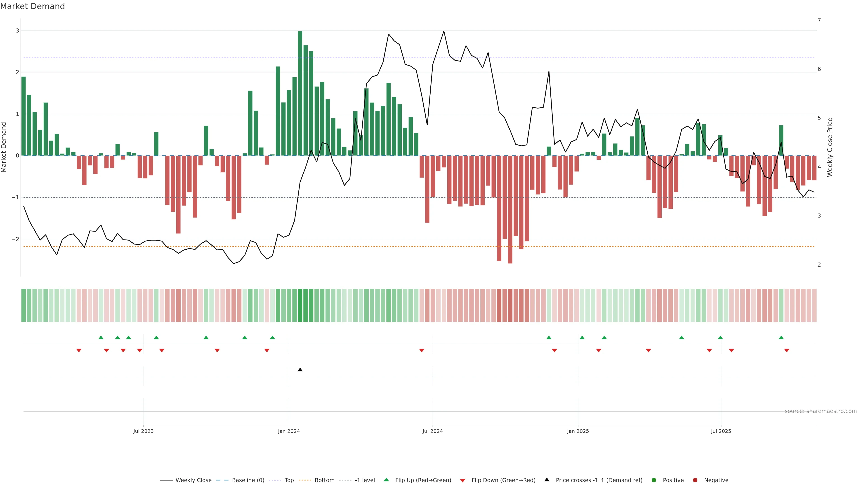Toggle the -1 level legend entry
This screenshot has width=868, height=488.
click(365, 480)
